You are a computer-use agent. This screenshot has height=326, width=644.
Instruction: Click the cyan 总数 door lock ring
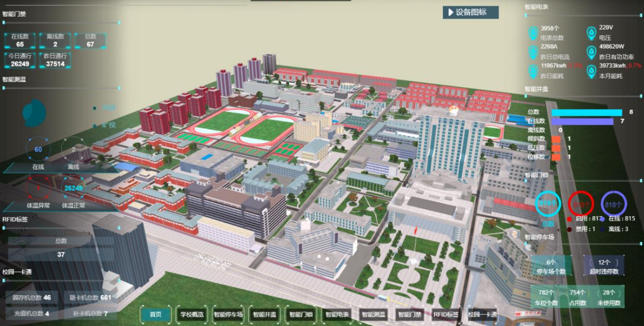(548, 204)
